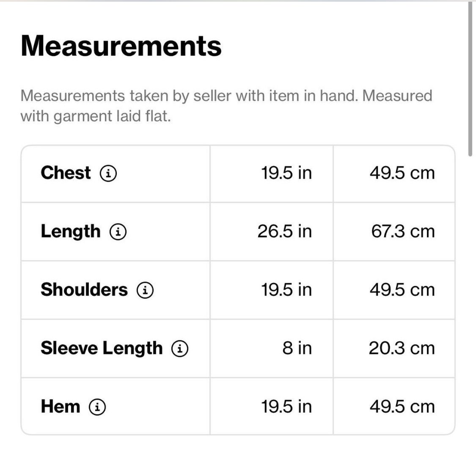Select the Hem row label
Viewport: 476px width, 475px height.
(x=61, y=406)
